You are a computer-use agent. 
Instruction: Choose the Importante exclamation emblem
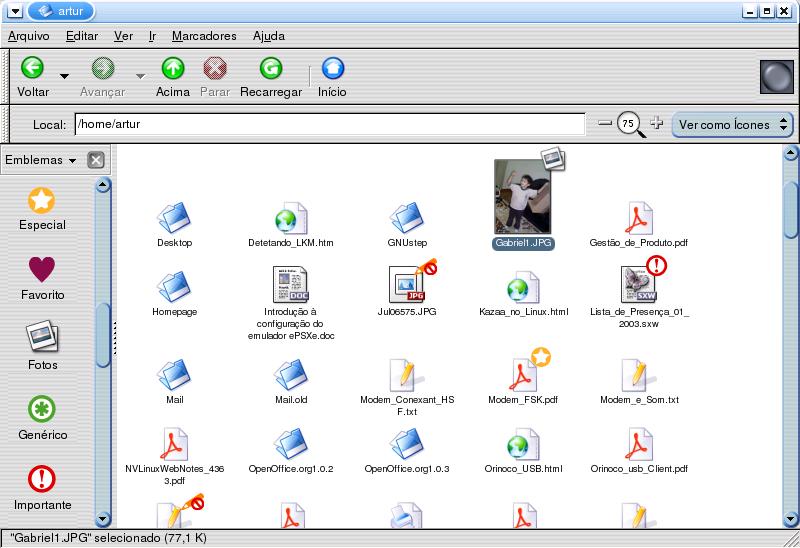click(42, 479)
